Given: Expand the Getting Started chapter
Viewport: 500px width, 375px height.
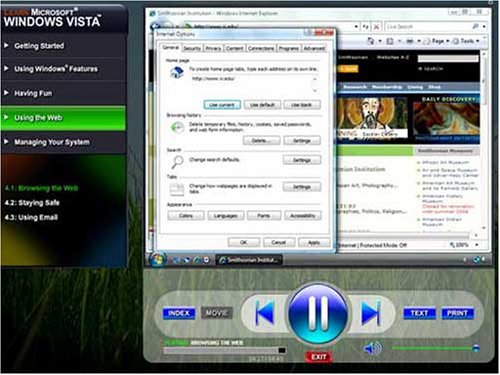Looking at the screenshot, I should (x=63, y=46).
